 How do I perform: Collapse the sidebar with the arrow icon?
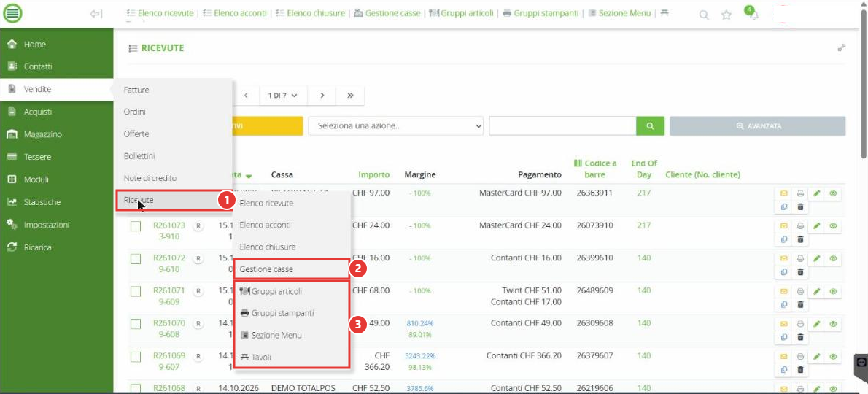(x=96, y=14)
